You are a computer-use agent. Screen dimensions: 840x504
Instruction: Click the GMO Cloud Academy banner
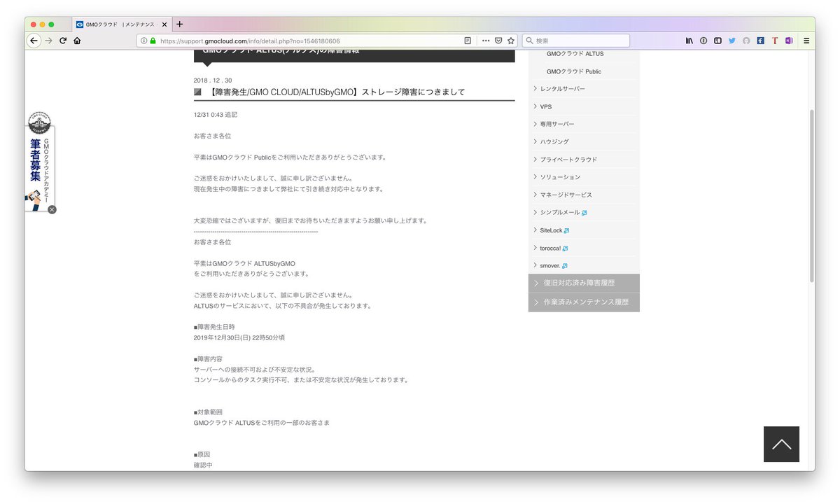39,161
